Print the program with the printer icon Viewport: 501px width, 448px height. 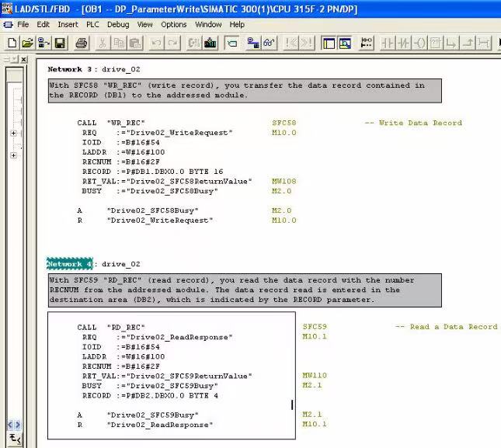coord(82,43)
